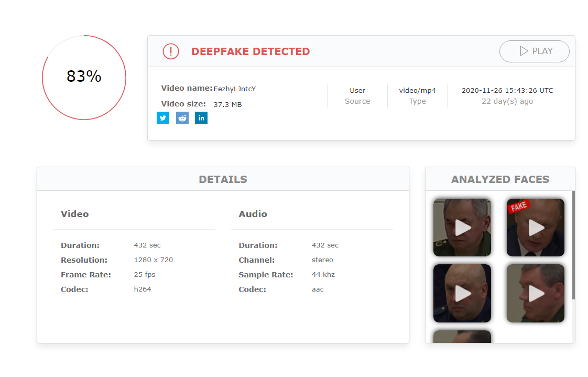Share result on Reddit
Viewport: 588px width, 377px height.
point(182,118)
